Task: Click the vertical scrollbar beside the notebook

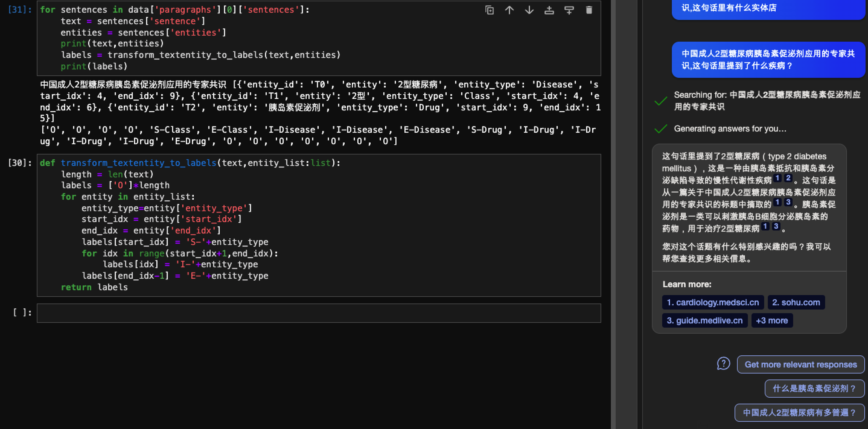Action: point(613,214)
